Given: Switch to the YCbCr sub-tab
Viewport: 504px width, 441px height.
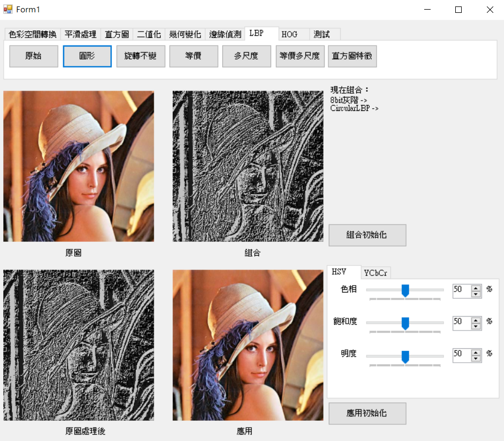Looking at the screenshot, I should click(x=375, y=273).
